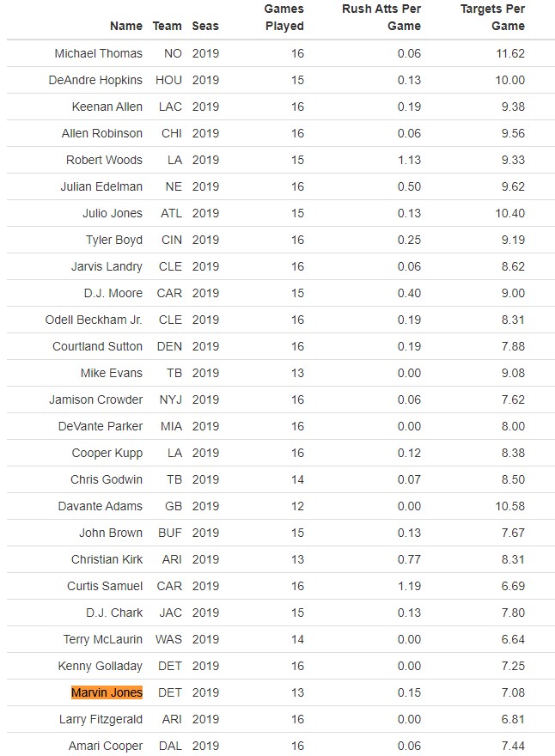The height and width of the screenshot is (756, 555).
Task: Sort by the Team column header
Action: tap(167, 26)
